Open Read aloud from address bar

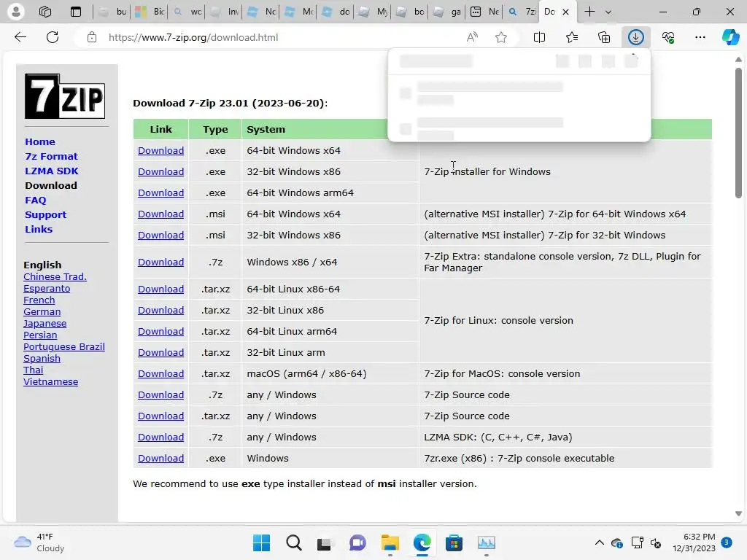[x=472, y=37]
